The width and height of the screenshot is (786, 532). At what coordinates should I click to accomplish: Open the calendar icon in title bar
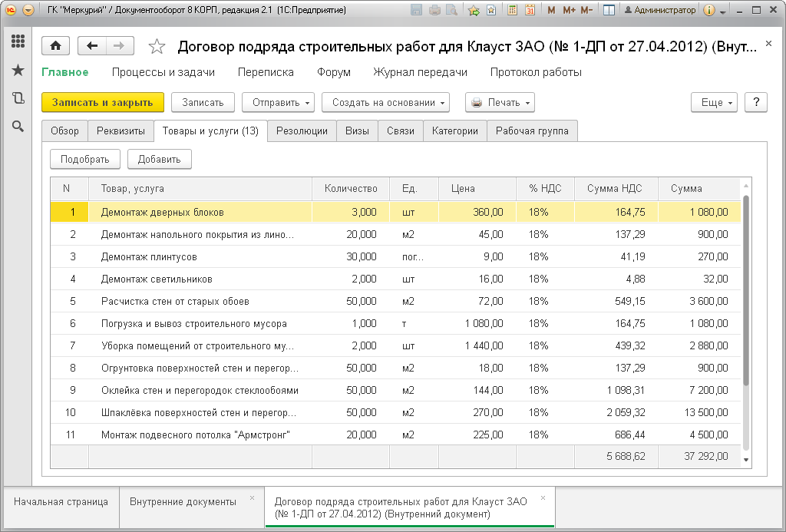(530, 10)
